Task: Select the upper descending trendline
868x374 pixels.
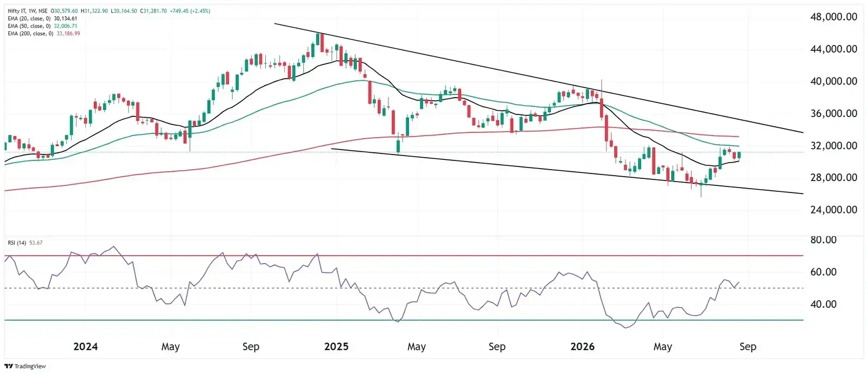Action: pos(539,78)
